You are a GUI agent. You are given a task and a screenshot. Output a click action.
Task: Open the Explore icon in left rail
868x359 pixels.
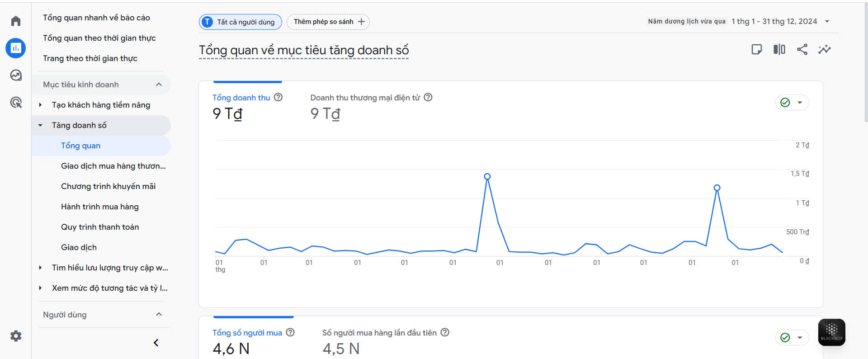16,75
